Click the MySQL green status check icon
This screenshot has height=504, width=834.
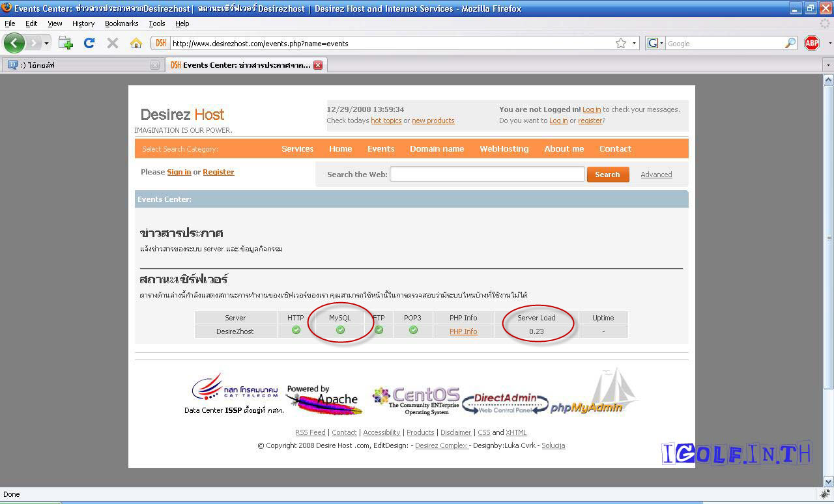tap(340, 330)
